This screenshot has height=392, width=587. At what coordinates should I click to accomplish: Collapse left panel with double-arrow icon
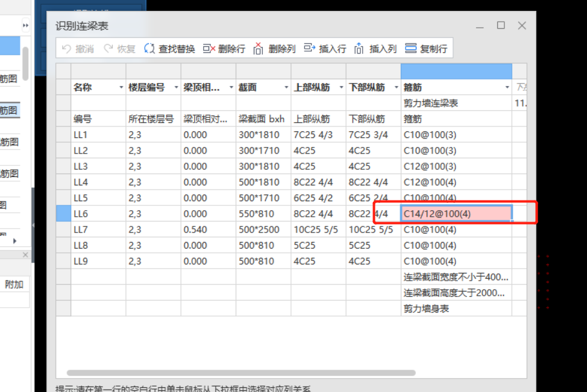25,25
